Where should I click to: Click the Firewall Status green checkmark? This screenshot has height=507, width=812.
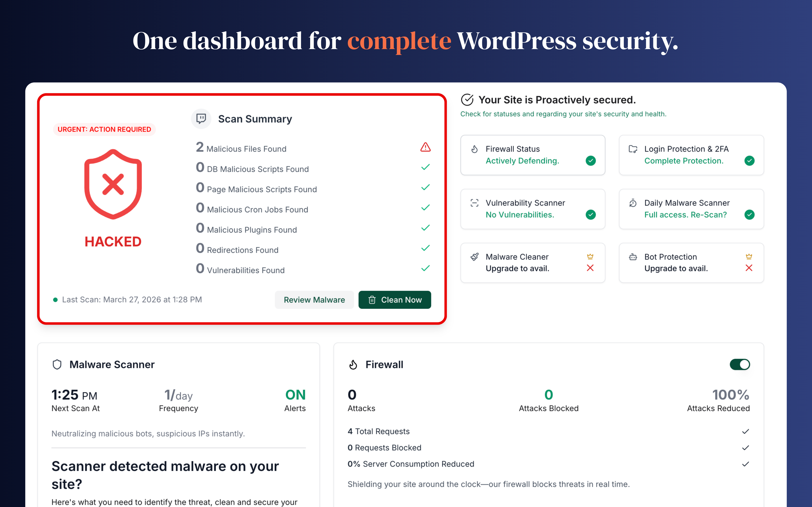pos(591,161)
